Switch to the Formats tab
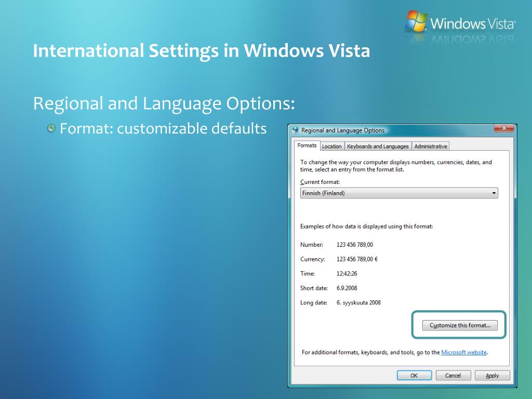 point(307,145)
